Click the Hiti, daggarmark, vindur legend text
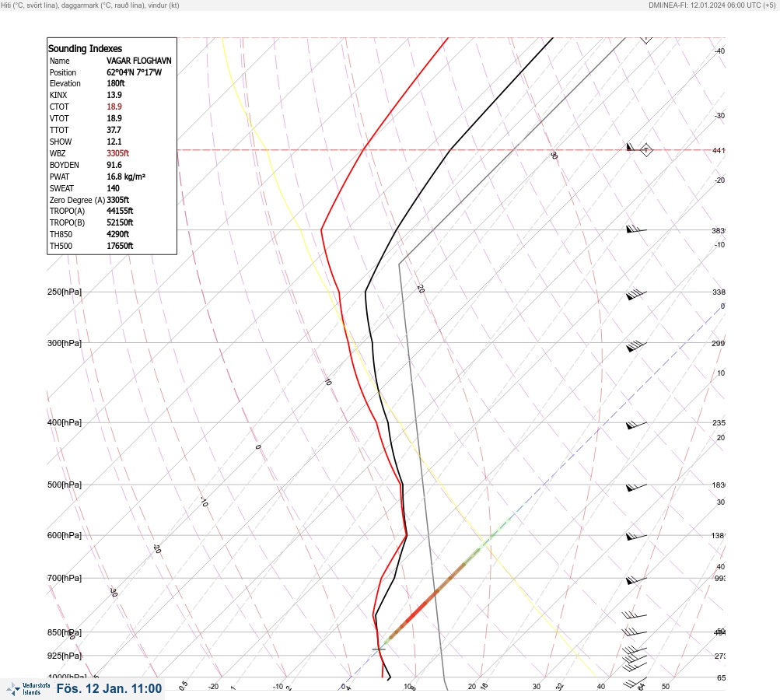Screen dimensions: 780x700 tap(90, 5)
